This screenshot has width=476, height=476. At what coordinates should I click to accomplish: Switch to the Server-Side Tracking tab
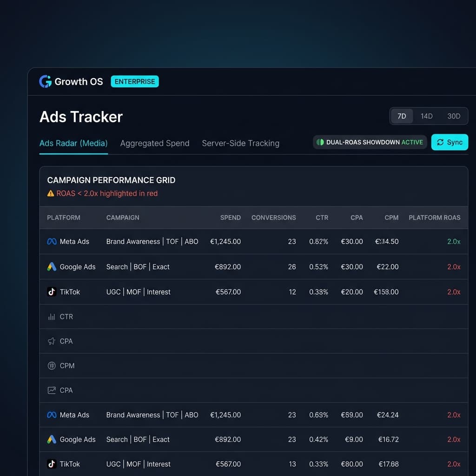click(240, 143)
